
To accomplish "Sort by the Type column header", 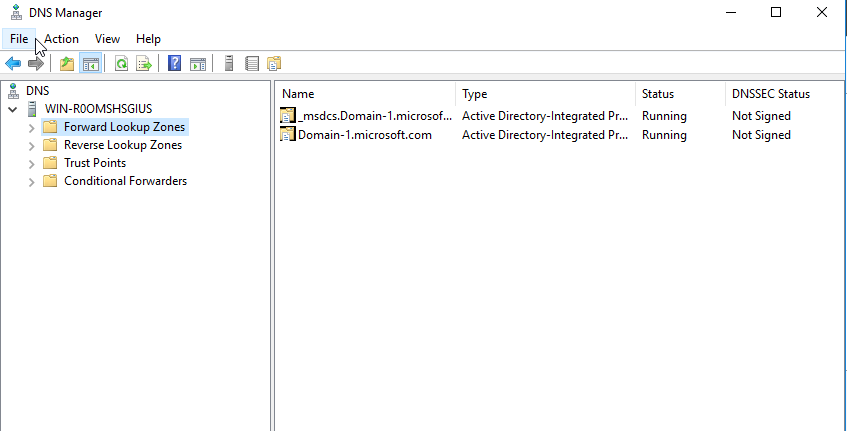I will click(546, 94).
